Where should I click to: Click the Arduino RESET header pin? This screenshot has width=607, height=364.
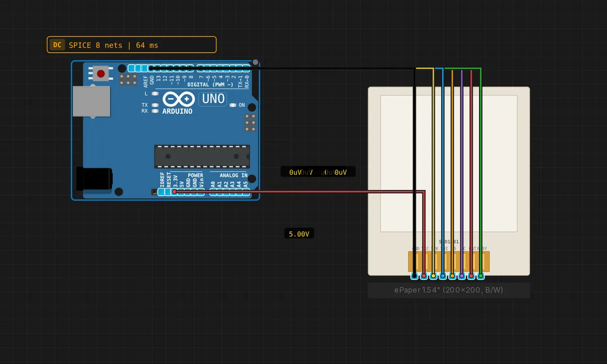click(x=167, y=192)
